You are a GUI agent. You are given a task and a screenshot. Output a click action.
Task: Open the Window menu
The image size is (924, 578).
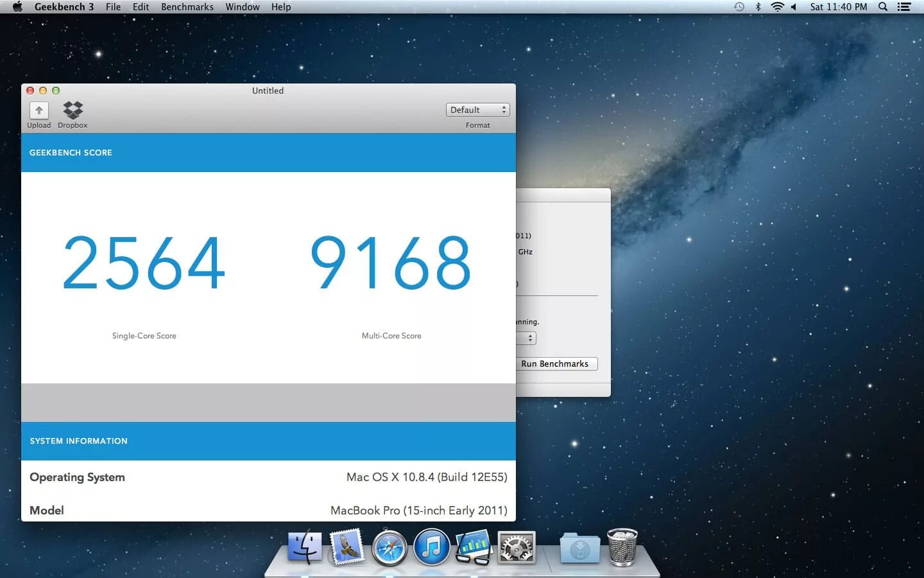coord(243,7)
